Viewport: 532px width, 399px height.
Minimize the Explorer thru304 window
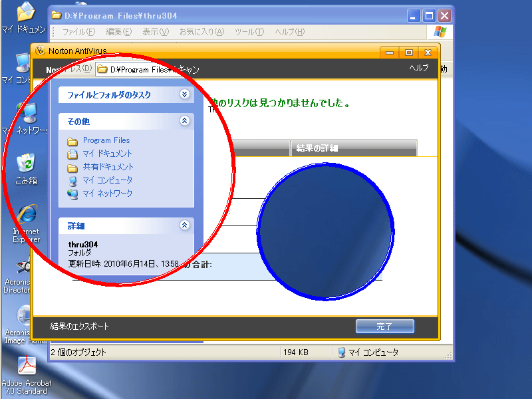point(413,15)
